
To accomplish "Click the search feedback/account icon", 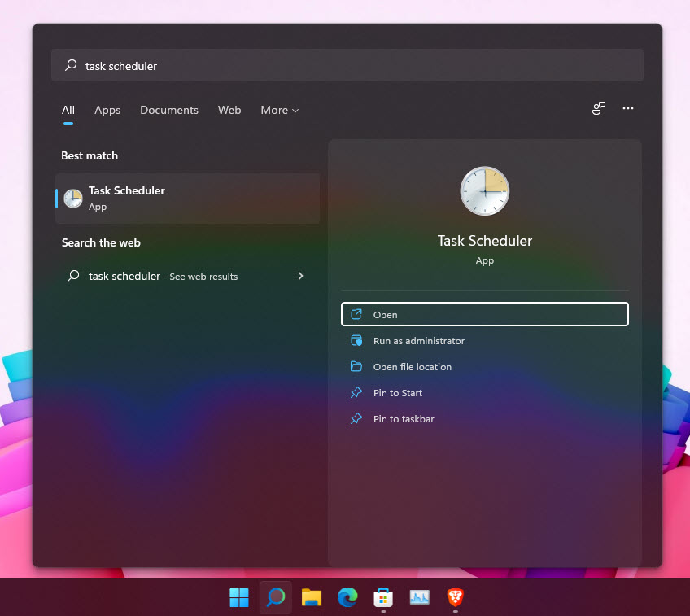I will [x=599, y=108].
